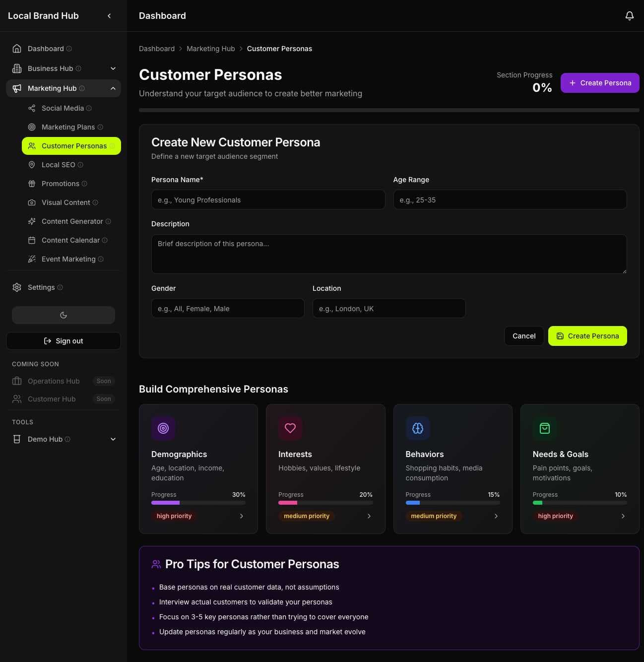Click the Create Persona button
Screen dimensions: 644x662
[x=600, y=83]
